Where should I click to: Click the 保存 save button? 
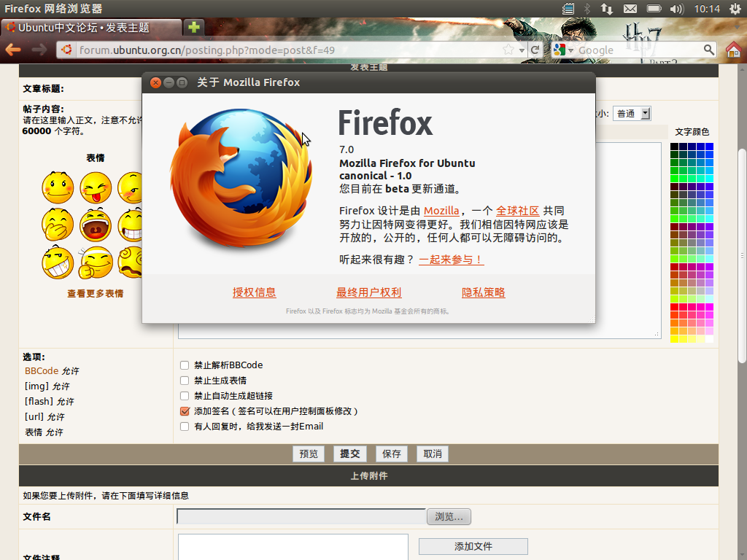391,454
